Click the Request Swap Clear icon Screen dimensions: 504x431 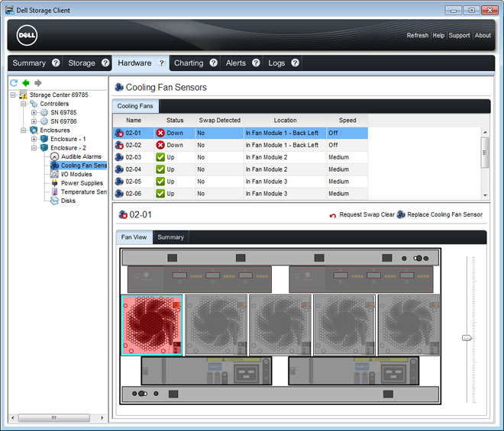[333, 215]
